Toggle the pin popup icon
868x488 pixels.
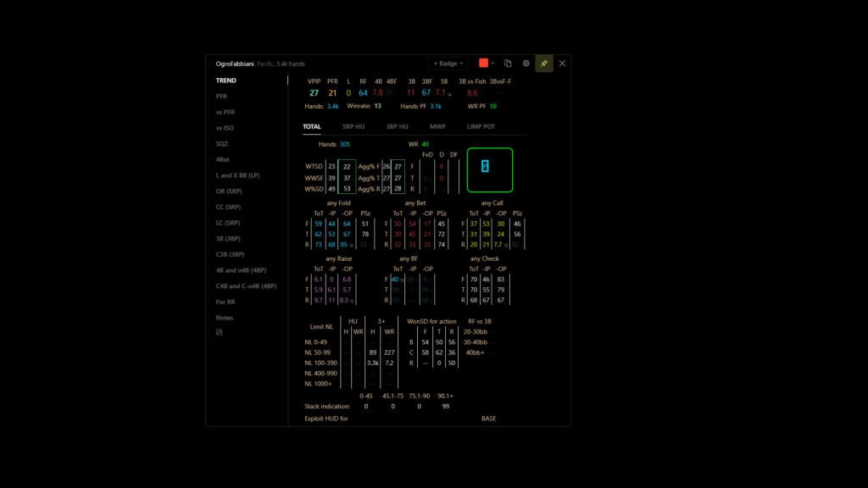pyautogui.click(x=544, y=64)
